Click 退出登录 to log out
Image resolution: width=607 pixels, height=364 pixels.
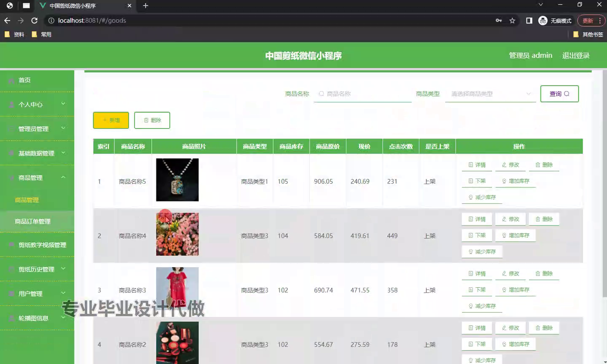pos(576,56)
